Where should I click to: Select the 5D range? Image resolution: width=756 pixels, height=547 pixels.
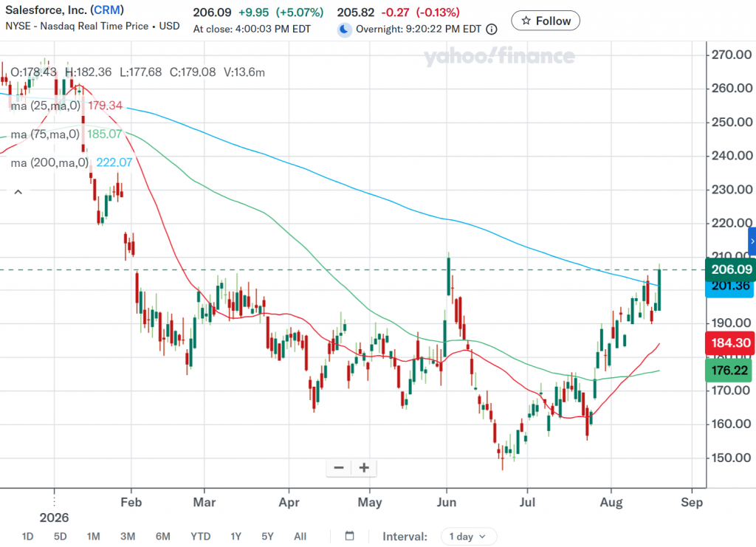point(61,537)
